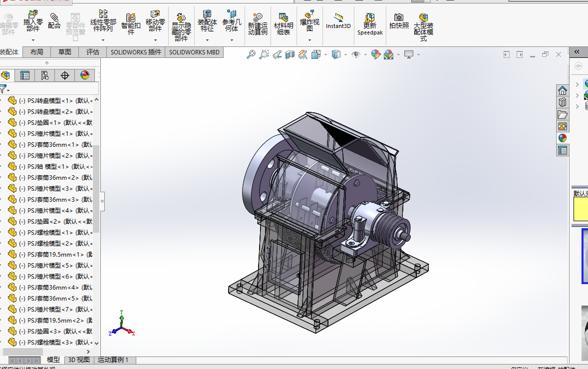588x369 pixels.
Task: Click Zoom to Fit magnifier icon
Action: (x=251, y=54)
